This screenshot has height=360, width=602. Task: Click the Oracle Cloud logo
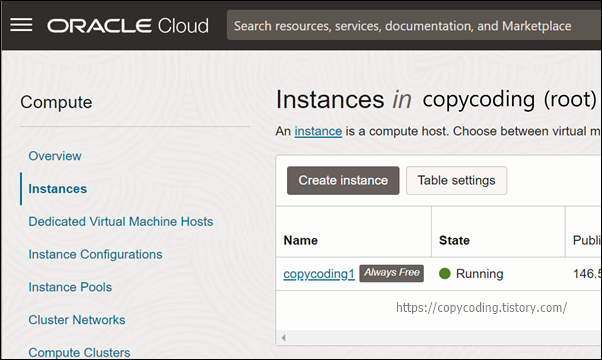[128, 26]
